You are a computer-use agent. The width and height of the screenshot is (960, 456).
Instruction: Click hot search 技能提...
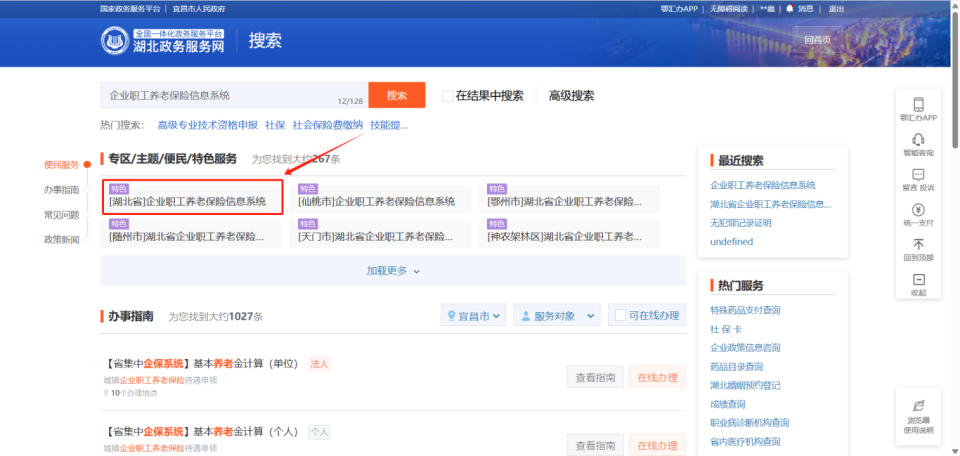pyautogui.click(x=389, y=125)
